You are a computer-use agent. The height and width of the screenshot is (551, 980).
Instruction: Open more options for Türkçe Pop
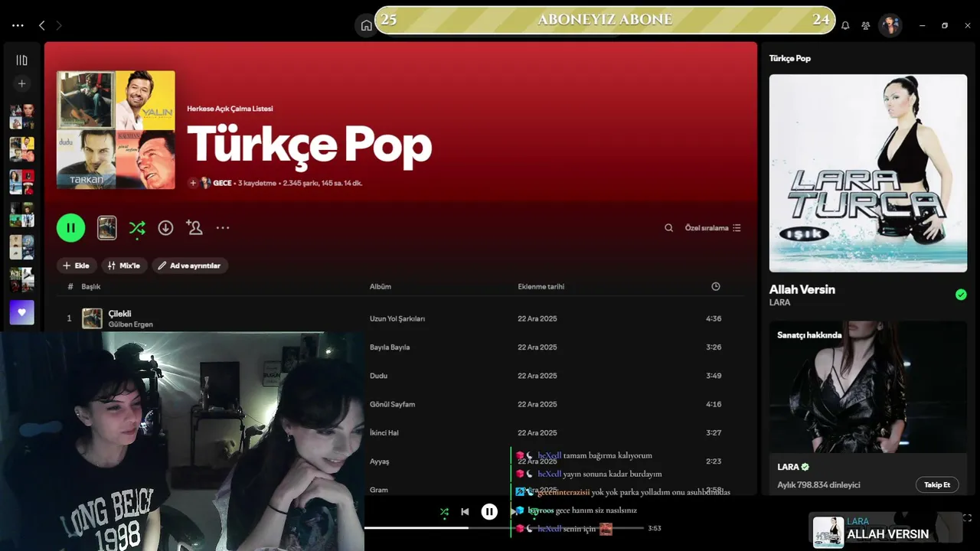coord(223,227)
